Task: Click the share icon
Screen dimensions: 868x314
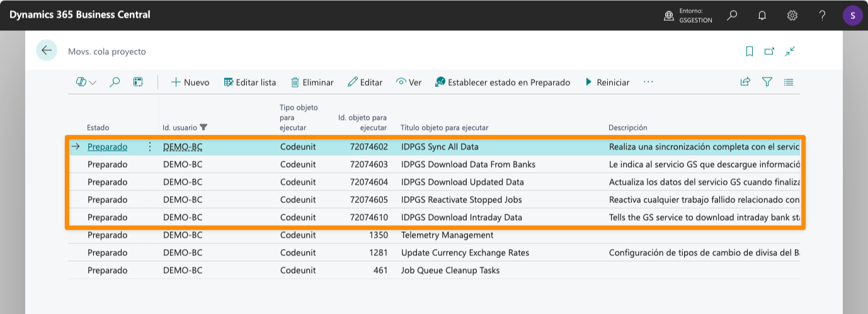Action: 745,82
